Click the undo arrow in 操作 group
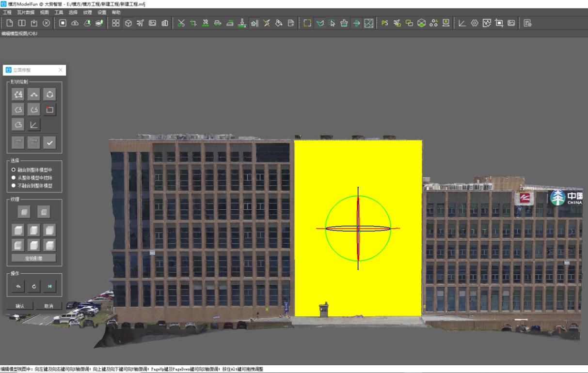This screenshot has height=373, width=588. (19, 286)
